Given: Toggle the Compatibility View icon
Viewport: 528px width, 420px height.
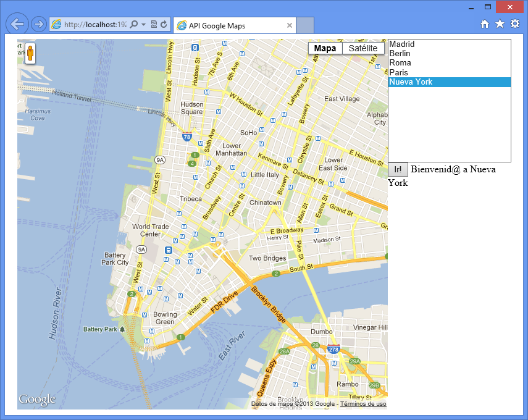Looking at the screenshot, I should pyautogui.click(x=154, y=24).
